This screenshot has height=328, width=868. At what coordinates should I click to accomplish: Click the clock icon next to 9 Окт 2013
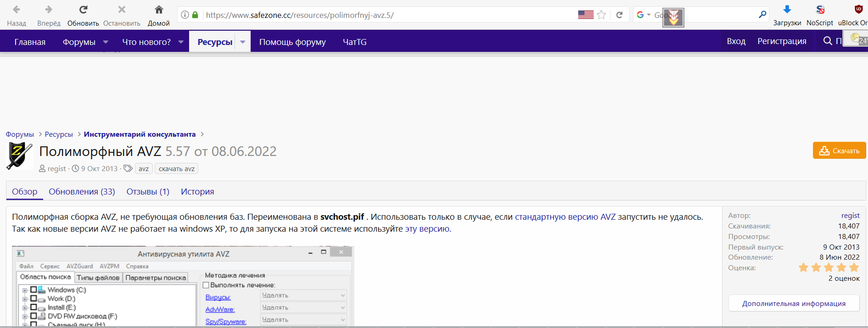[x=75, y=169]
